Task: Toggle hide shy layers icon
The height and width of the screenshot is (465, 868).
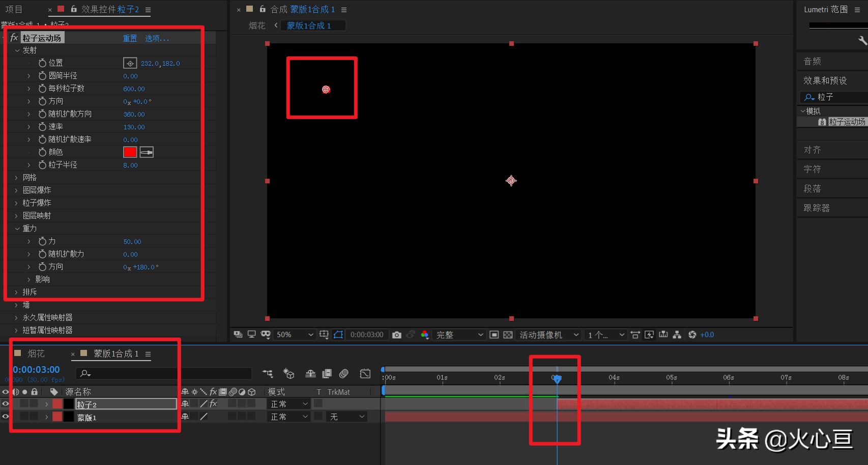Action: point(310,374)
